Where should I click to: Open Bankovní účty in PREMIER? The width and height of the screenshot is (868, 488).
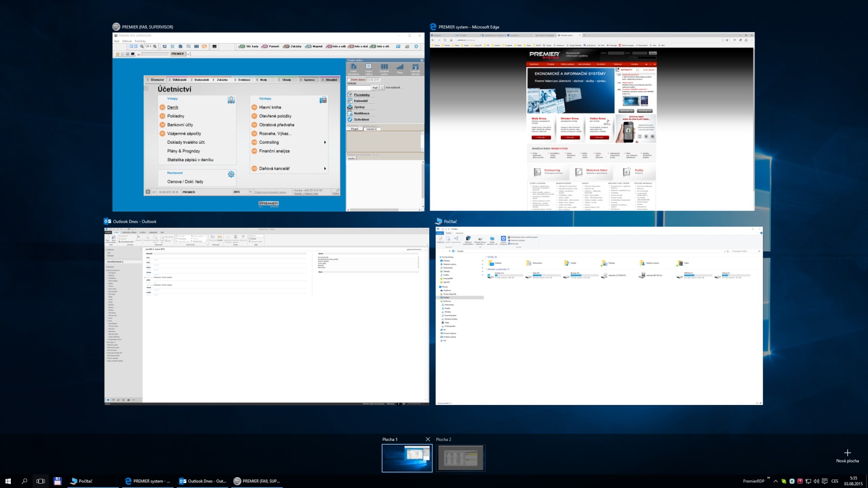(x=180, y=125)
